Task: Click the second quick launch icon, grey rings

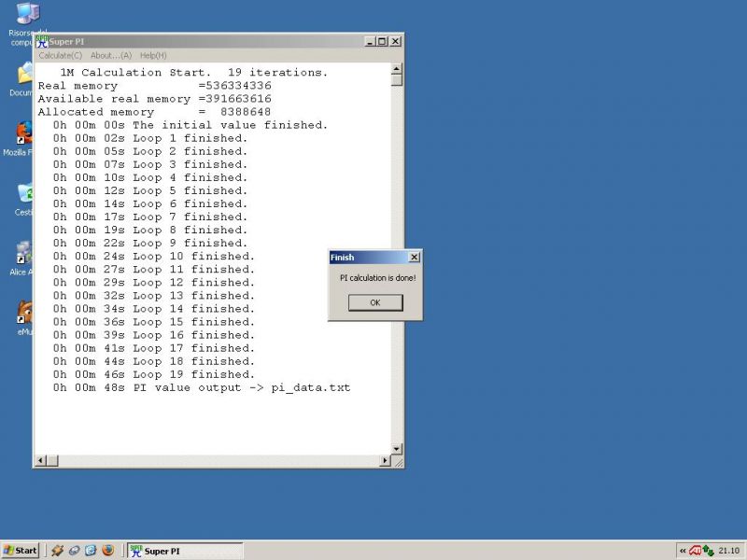Action: [75, 551]
